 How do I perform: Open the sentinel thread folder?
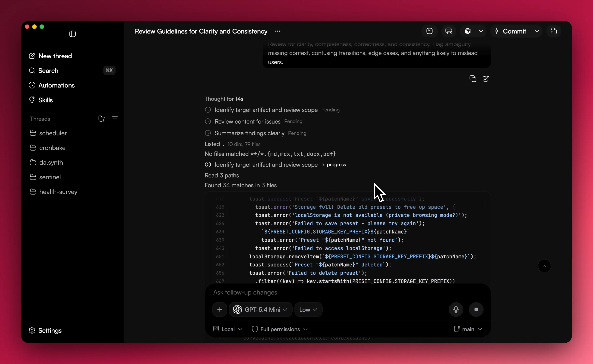50,177
